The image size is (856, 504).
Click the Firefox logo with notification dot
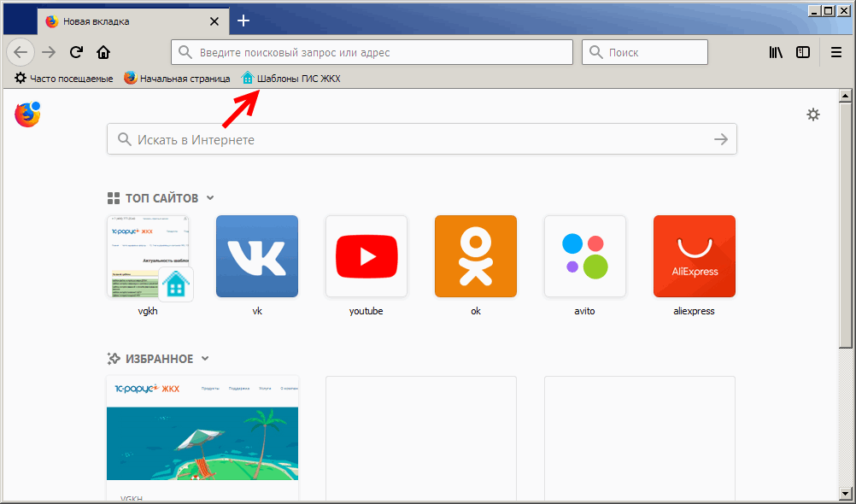tap(27, 114)
